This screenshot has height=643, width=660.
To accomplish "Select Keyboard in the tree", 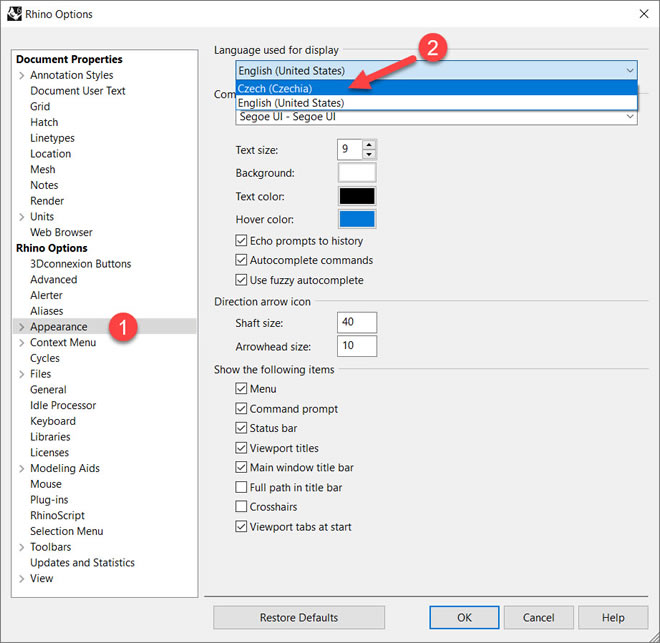I will [x=53, y=421].
